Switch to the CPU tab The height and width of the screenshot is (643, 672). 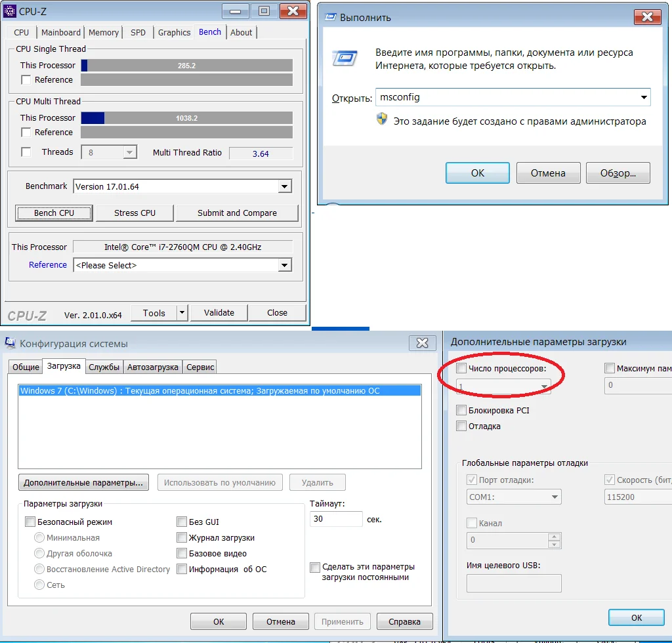(x=22, y=33)
